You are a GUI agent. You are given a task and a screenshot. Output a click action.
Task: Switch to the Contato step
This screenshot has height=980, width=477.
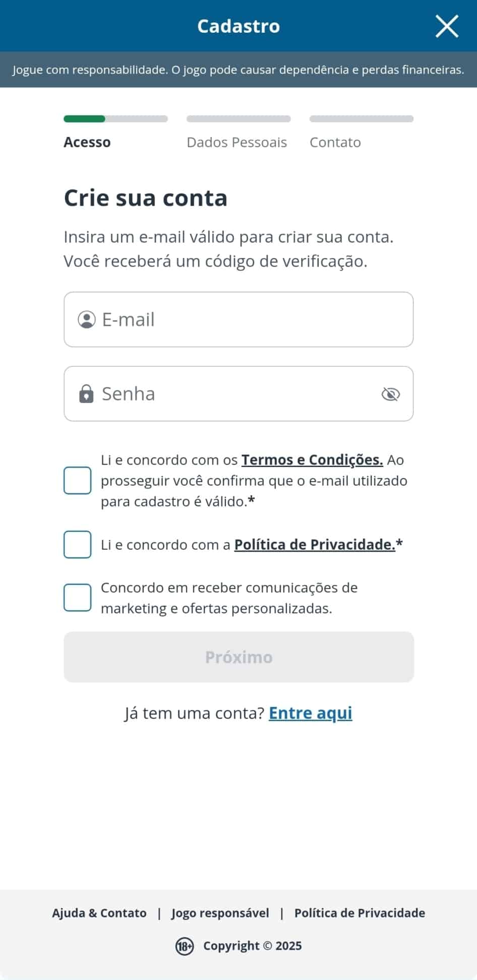coord(335,143)
